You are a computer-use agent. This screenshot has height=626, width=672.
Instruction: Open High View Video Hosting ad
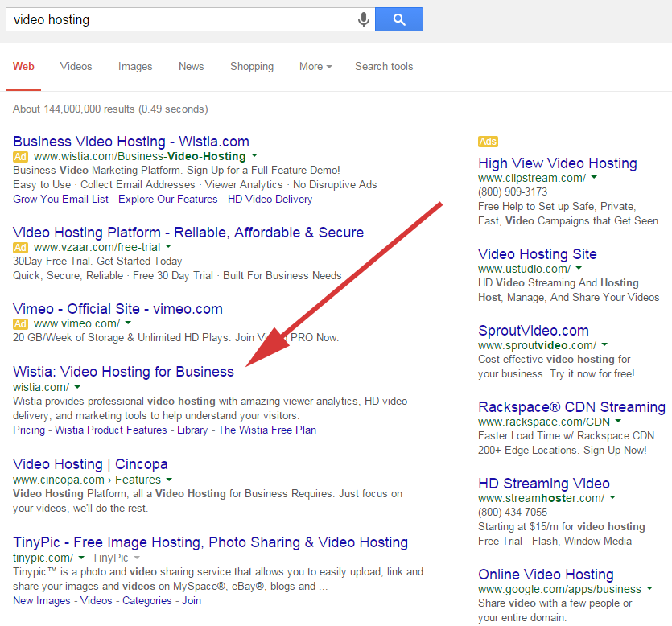click(558, 163)
